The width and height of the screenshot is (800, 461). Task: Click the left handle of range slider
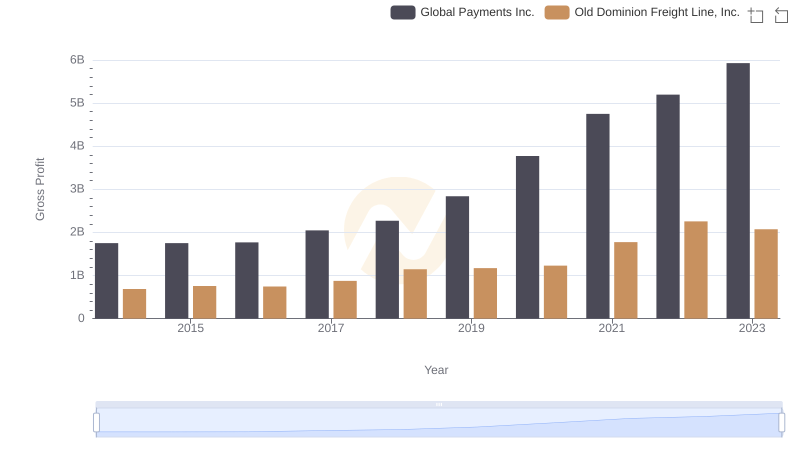[x=96, y=423]
